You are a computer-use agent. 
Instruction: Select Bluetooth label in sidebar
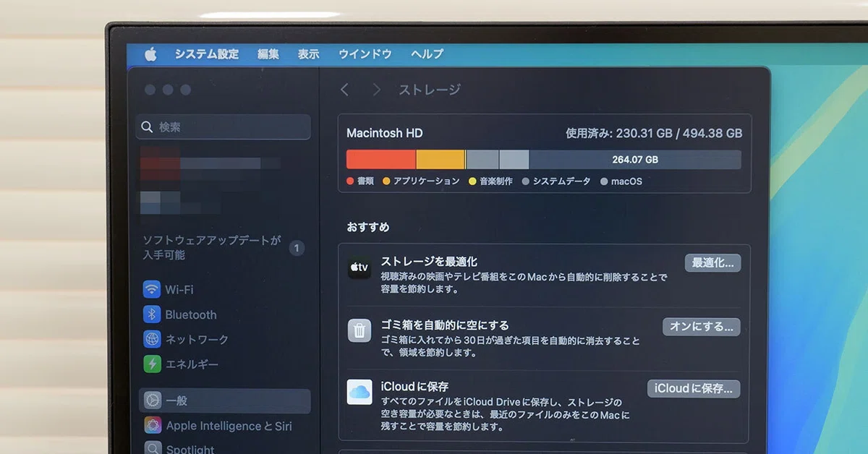191,314
